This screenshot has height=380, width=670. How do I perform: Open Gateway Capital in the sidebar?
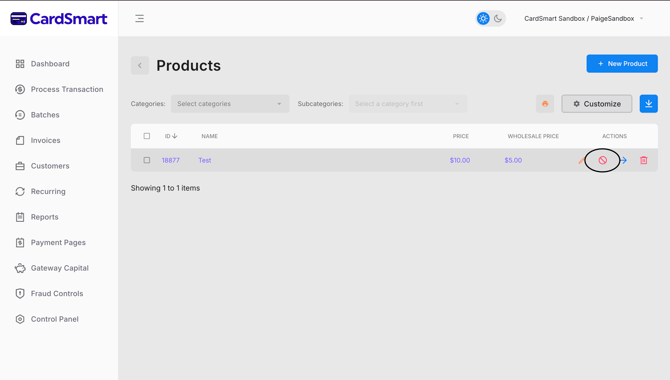pos(52,268)
